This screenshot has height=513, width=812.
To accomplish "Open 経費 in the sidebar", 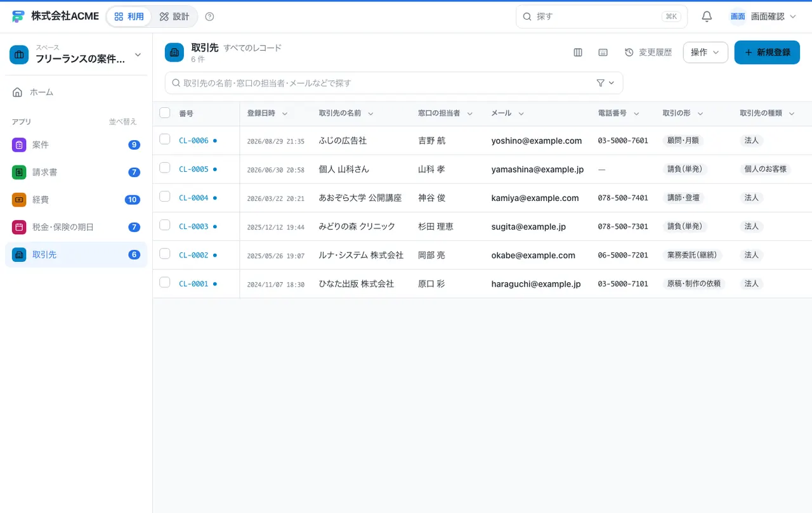I will coord(76,200).
